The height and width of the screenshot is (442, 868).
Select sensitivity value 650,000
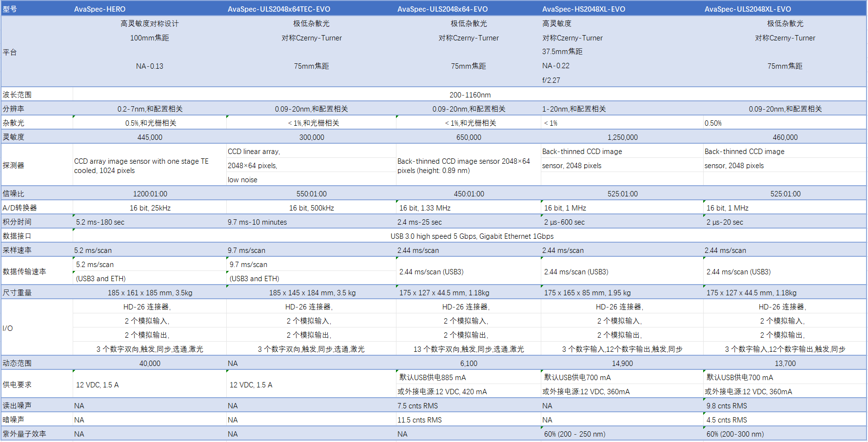pos(469,137)
